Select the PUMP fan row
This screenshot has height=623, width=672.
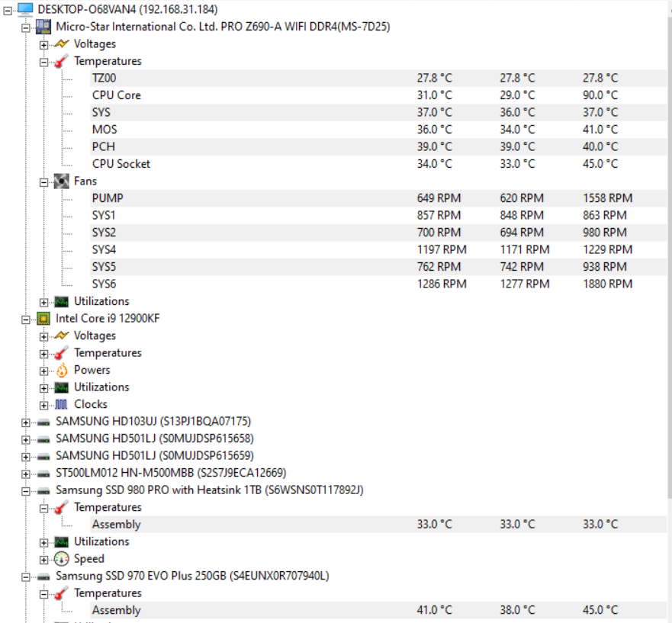click(x=108, y=198)
